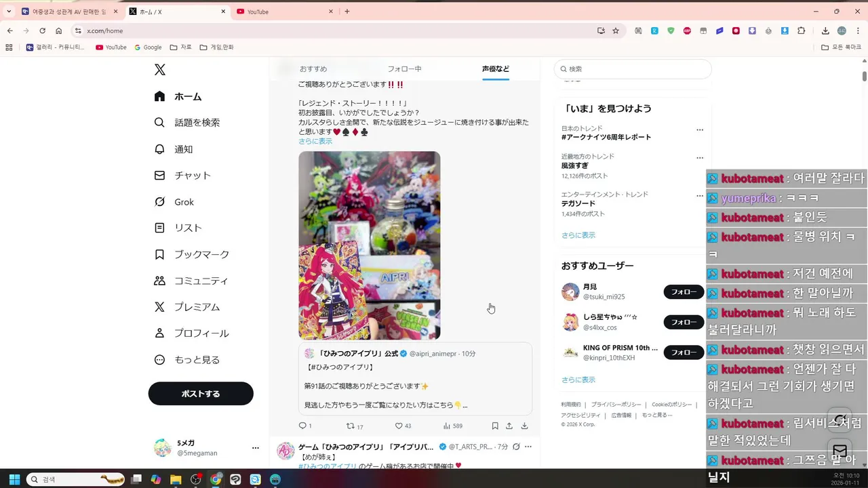Open 通知 notifications
This screenshot has width=868, height=488.
click(x=173, y=149)
